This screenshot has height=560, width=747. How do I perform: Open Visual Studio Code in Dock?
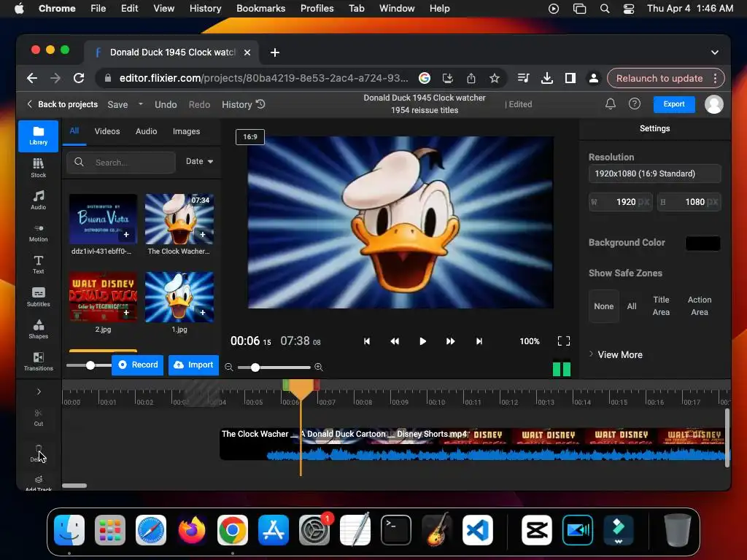pos(478,530)
